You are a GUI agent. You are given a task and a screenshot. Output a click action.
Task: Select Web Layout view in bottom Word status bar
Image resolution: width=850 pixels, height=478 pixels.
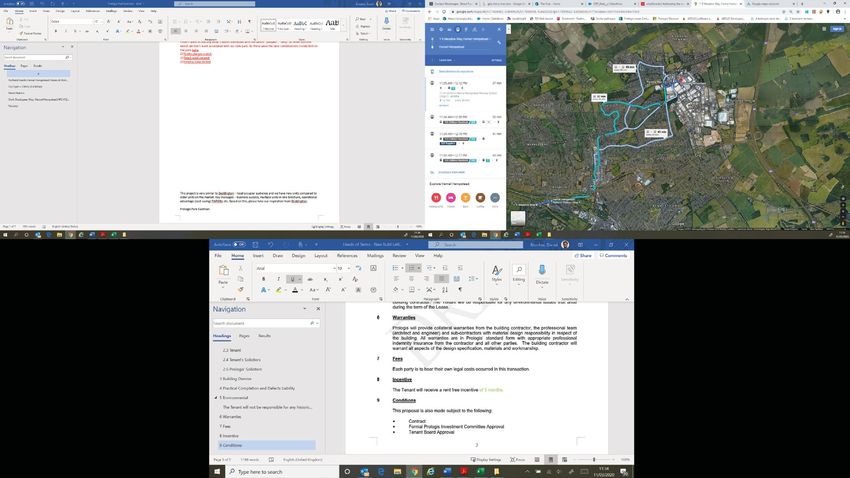coord(564,460)
